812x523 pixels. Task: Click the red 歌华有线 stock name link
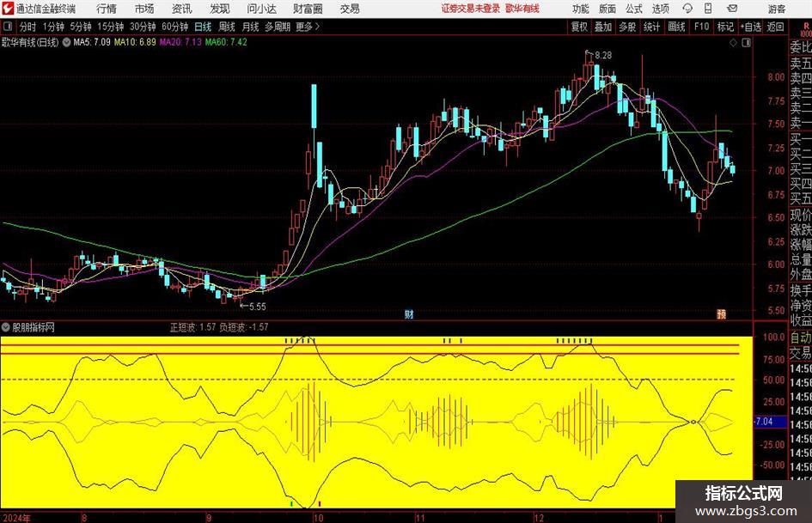(522, 9)
